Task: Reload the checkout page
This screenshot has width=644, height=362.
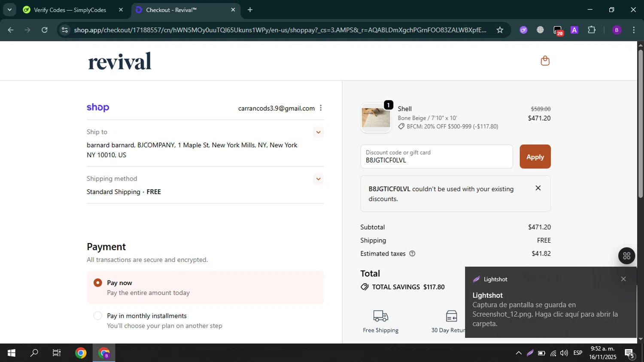Action: tap(44, 30)
